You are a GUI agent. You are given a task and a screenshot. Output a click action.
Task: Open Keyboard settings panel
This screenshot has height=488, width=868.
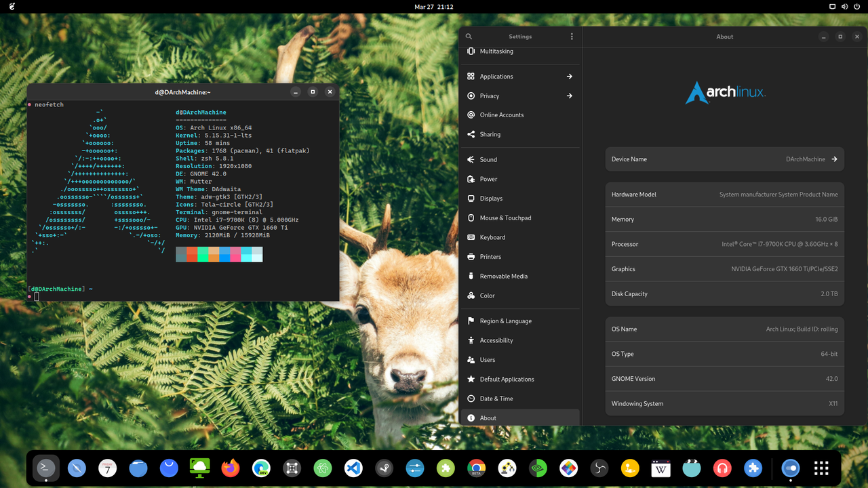520,237
